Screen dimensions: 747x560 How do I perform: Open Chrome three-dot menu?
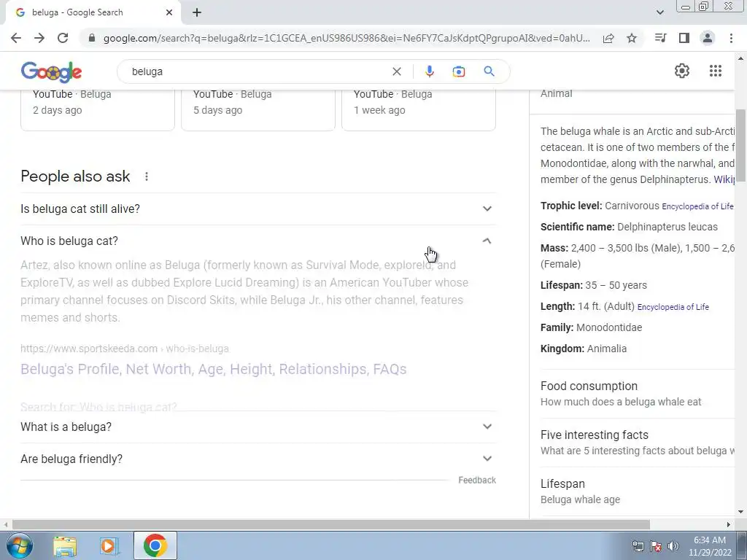pyautogui.click(x=731, y=38)
